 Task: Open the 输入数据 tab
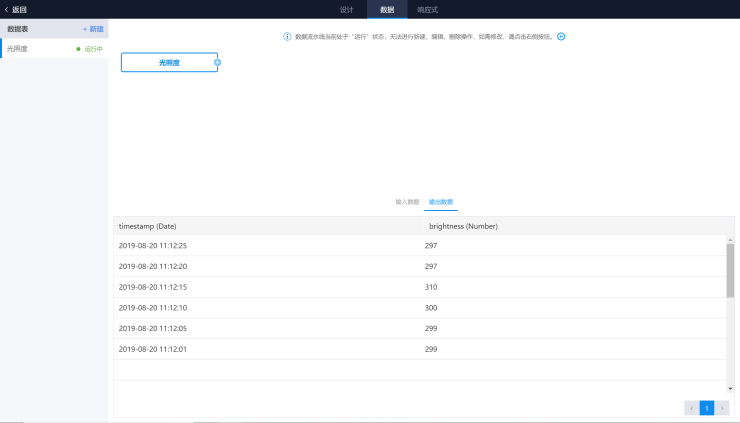pos(407,202)
